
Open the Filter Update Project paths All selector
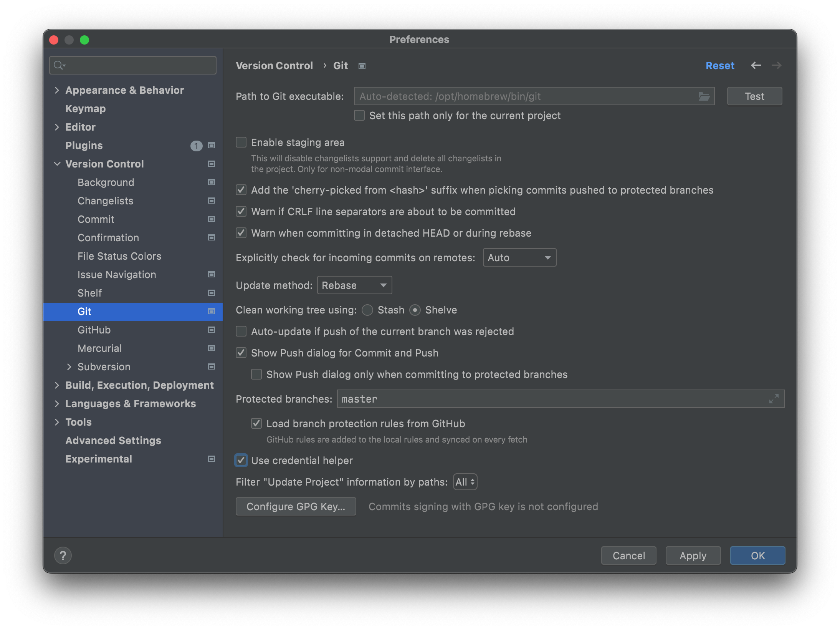pos(465,482)
